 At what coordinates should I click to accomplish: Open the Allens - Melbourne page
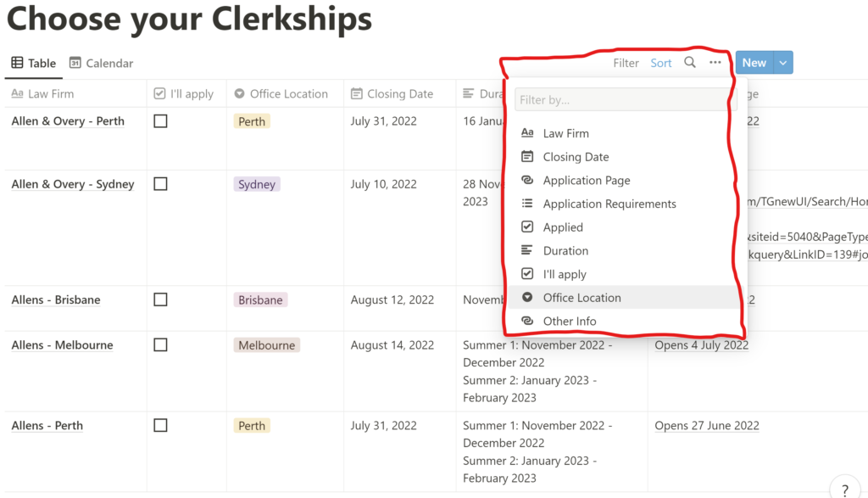pos(63,345)
